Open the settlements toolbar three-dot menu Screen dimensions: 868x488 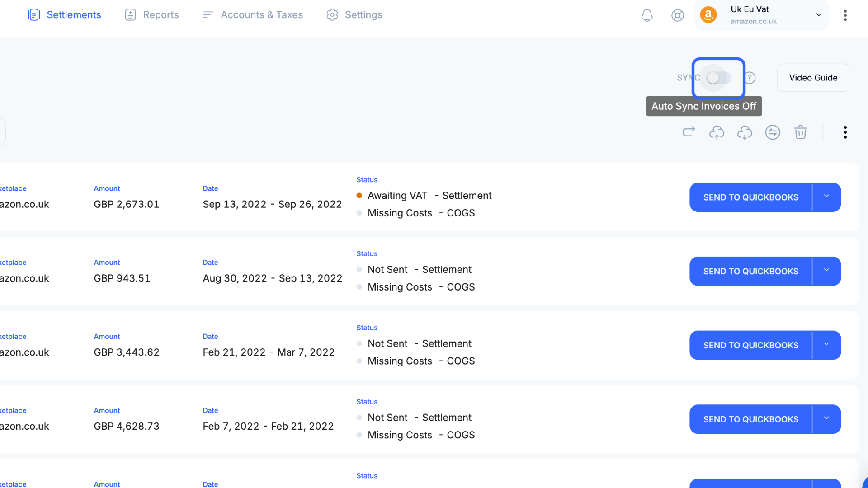[x=845, y=132]
